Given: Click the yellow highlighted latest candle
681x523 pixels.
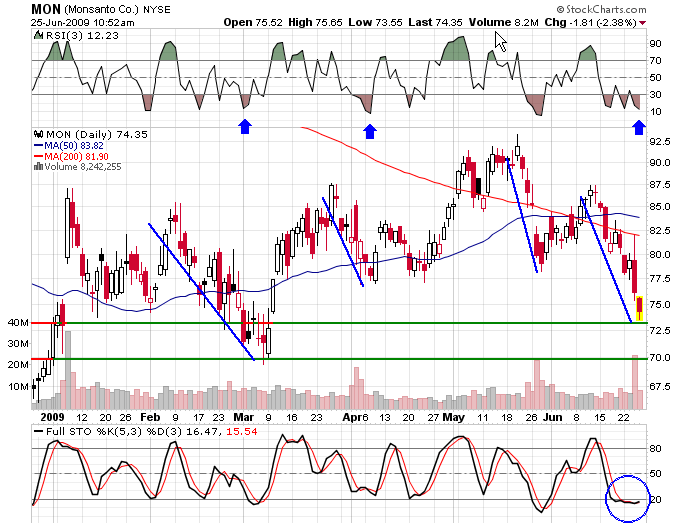Looking at the screenshot, I should pyautogui.click(x=639, y=306).
